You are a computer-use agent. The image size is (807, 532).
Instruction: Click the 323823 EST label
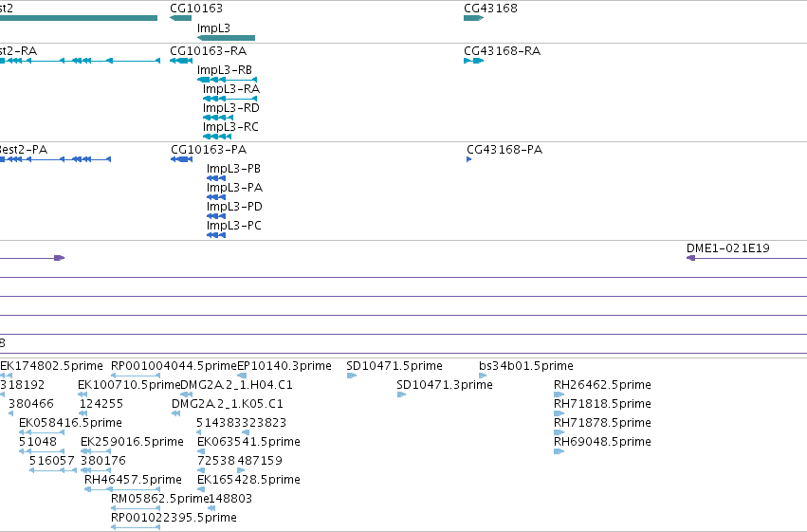pyautogui.click(x=264, y=423)
